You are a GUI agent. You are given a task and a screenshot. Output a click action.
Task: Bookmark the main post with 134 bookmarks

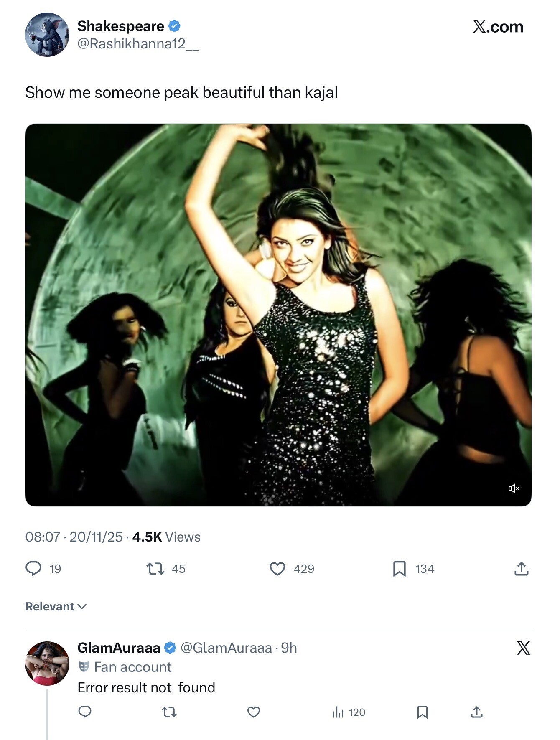click(400, 569)
